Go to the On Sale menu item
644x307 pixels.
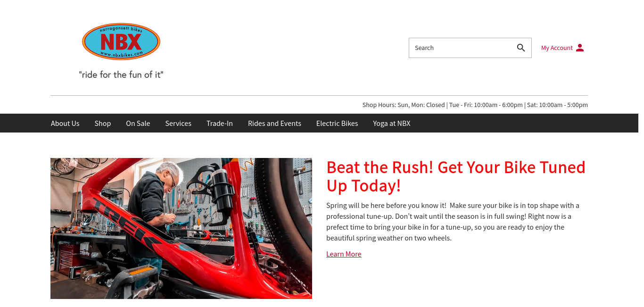tap(138, 123)
